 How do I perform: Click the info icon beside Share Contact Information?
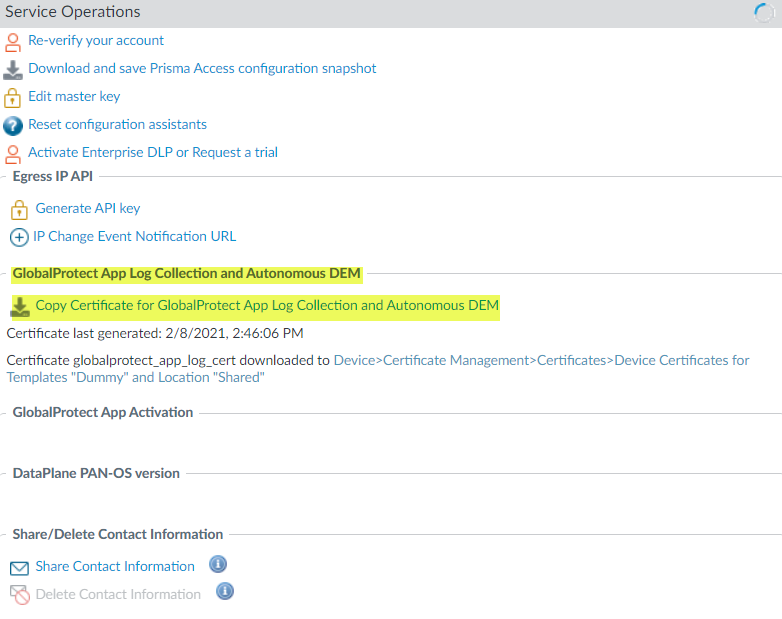pos(218,565)
